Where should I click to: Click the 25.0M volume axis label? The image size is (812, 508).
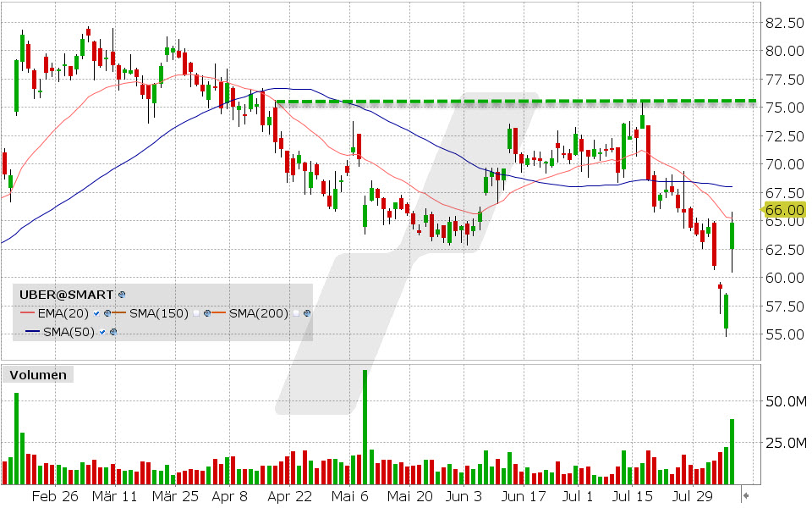tap(786, 443)
